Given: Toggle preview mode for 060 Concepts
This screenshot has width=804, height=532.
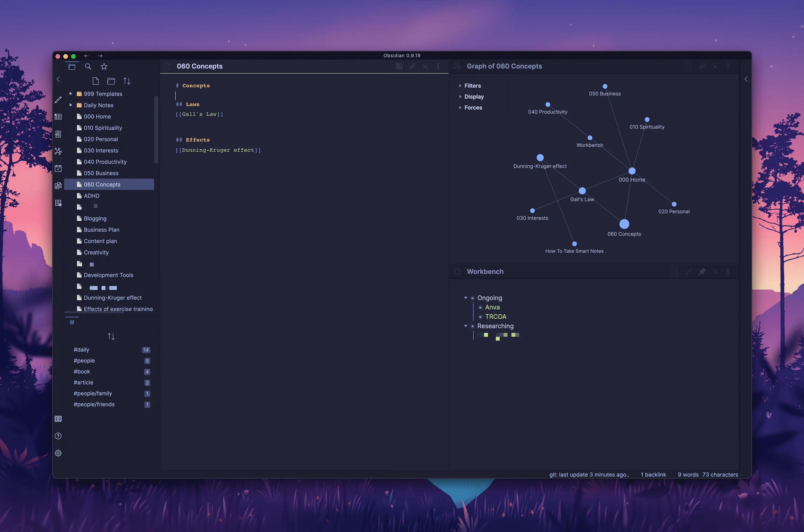Looking at the screenshot, I should coord(399,66).
